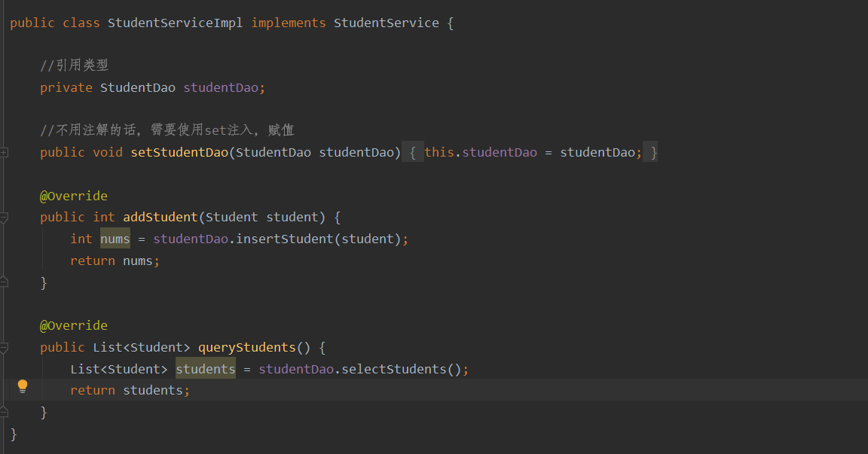The height and width of the screenshot is (454, 868).
Task: Expand the folded setStudentDao method
Action: tap(4, 152)
